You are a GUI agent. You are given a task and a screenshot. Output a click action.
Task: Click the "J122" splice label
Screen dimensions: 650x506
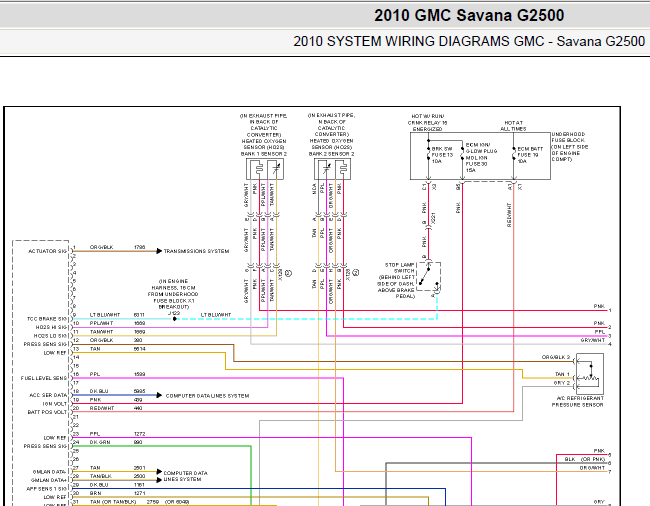tap(174, 313)
